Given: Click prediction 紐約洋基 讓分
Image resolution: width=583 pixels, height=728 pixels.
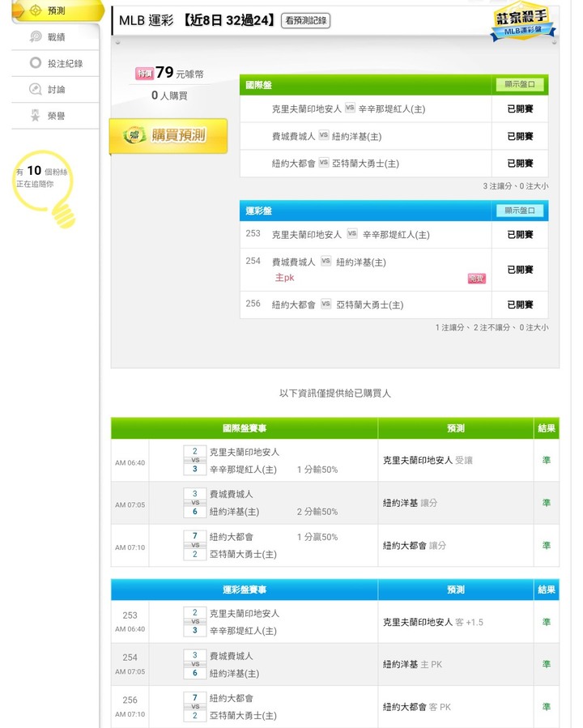Looking at the screenshot, I should 410,503.
